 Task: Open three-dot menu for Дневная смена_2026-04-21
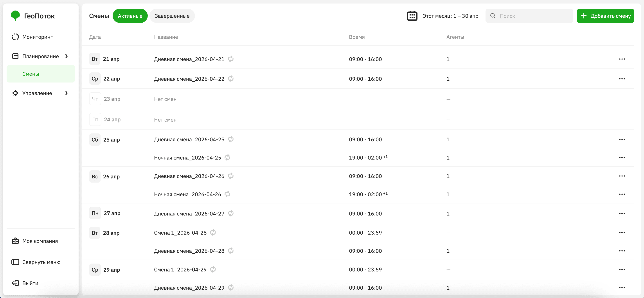tap(622, 59)
